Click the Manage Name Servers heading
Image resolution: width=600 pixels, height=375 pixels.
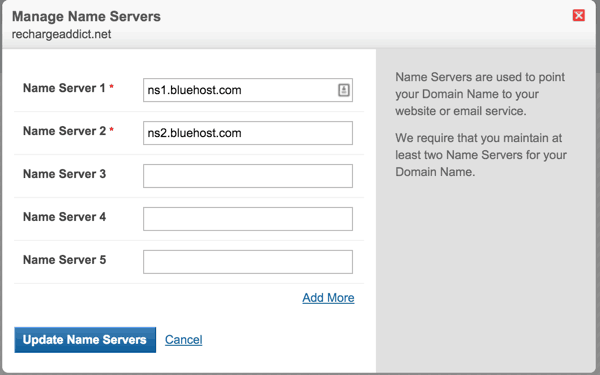pyautogui.click(x=86, y=16)
